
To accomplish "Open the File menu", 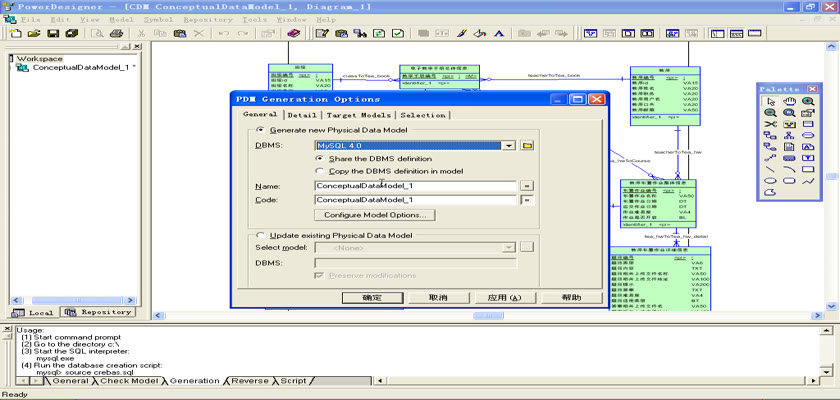I will point(30,19).
